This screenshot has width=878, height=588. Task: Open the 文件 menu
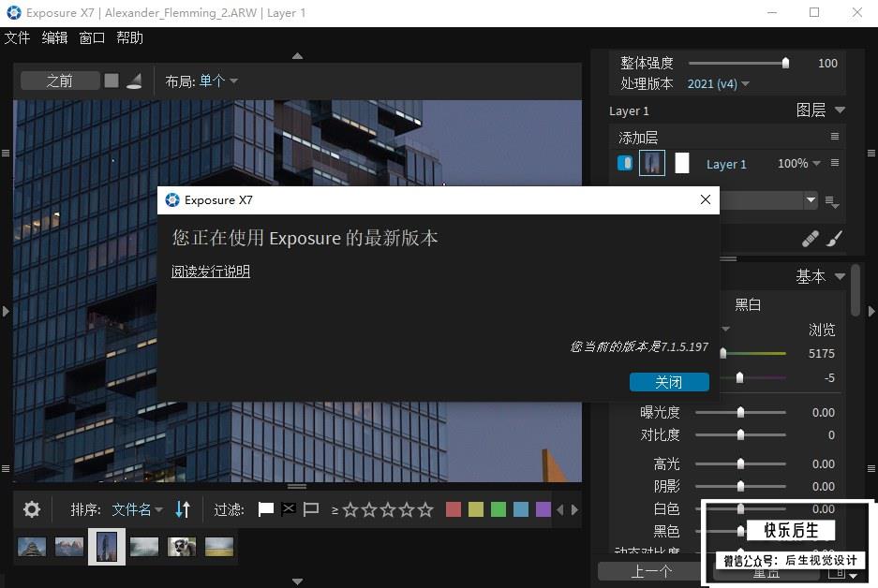pyautogui.click(x=17, y=38)
